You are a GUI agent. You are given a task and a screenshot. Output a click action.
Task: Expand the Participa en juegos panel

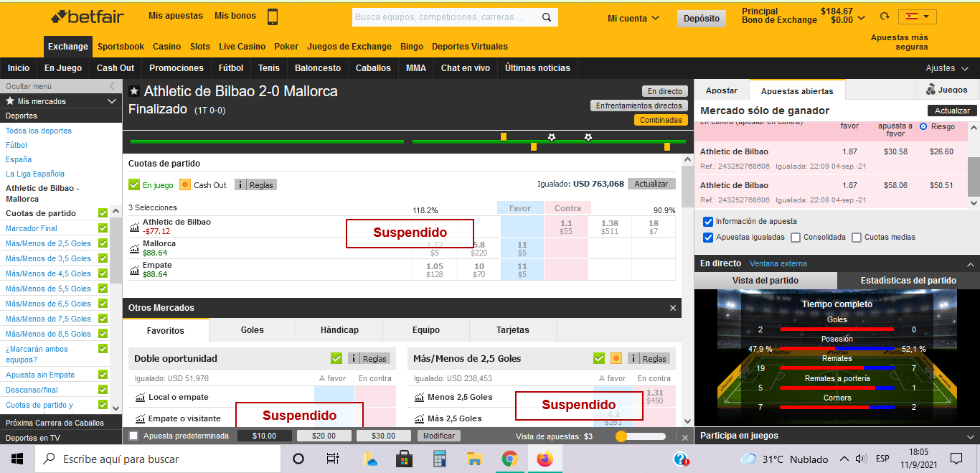971,436
